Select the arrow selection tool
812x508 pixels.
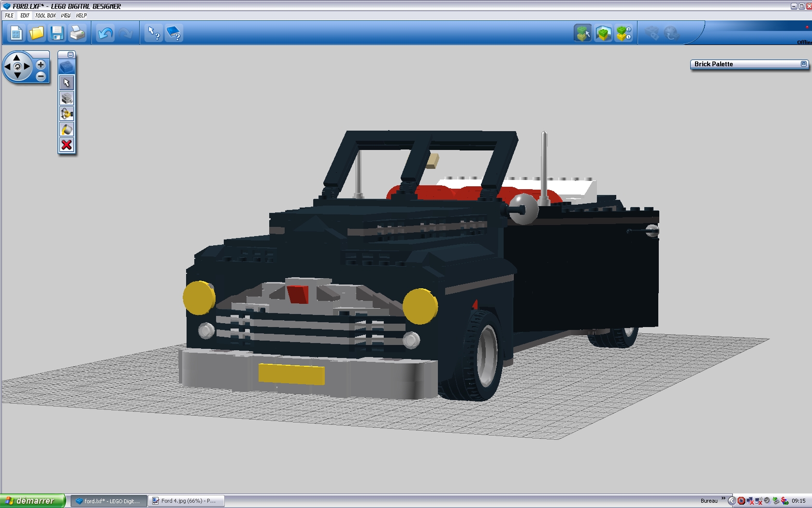click(67, 83)
